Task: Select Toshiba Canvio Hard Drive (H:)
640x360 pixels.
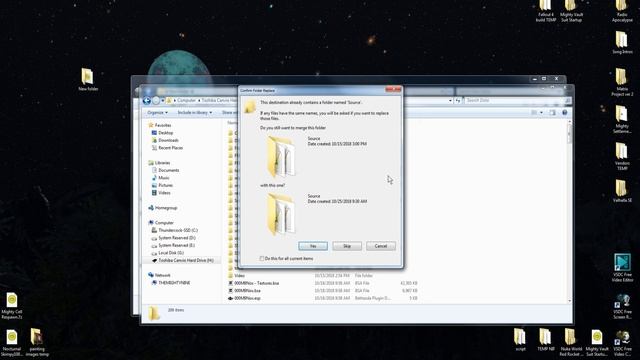Action: (x=186, y=260)
